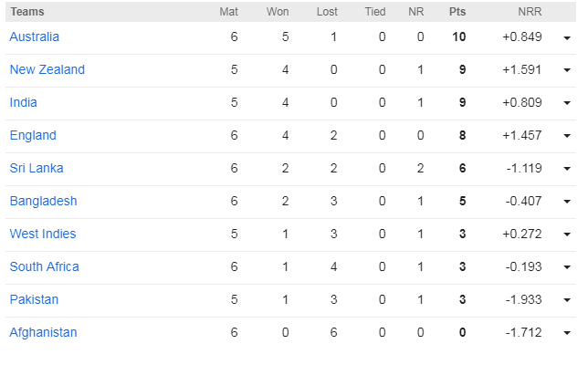Click the Pakistan team name
Viewport: 588px width, 365px height.
34,300
